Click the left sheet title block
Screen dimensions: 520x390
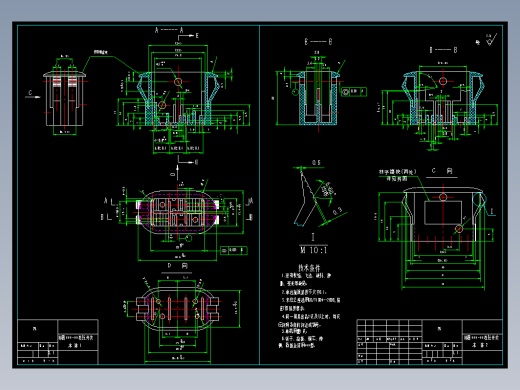tap(58, 342)
